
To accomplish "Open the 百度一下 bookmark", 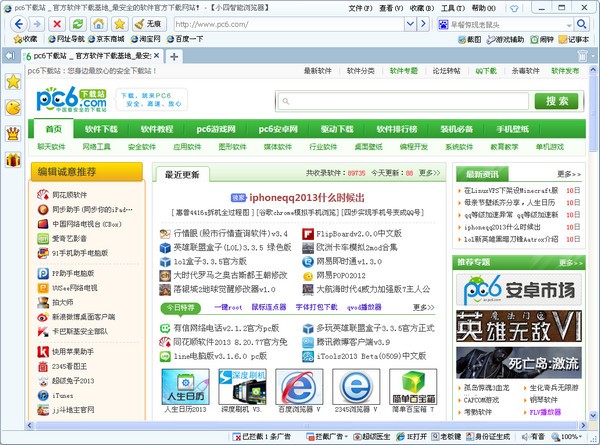I will 185,39.
